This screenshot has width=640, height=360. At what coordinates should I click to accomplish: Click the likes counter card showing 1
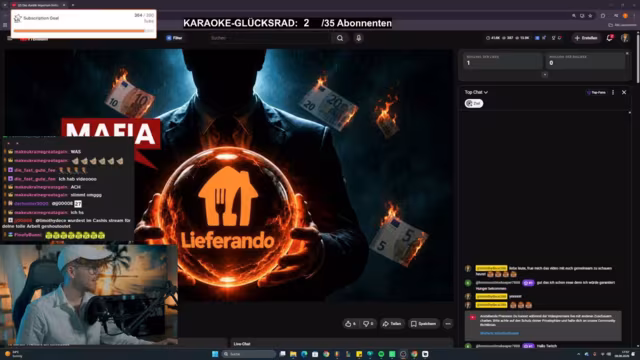pyautogui.click(x=502, y=60)
